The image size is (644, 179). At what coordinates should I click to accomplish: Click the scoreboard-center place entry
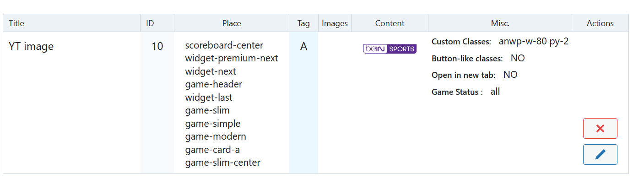[x=224, y=45]
